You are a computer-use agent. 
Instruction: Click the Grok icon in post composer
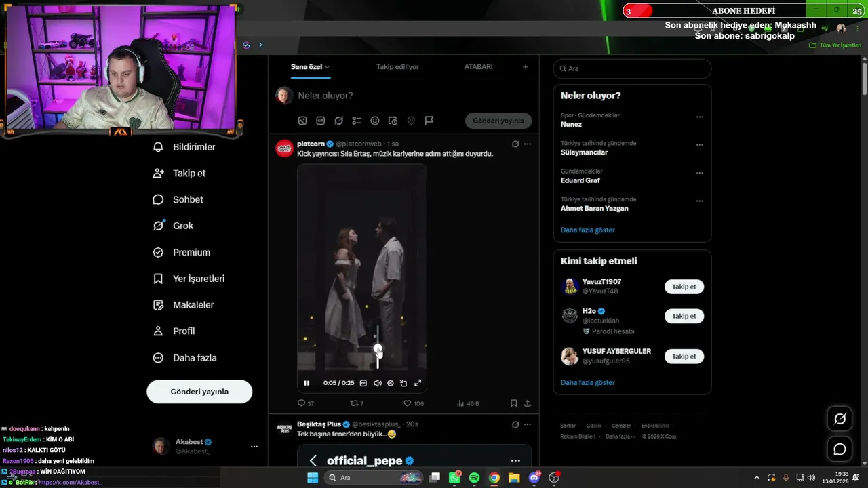coord(338,121)
